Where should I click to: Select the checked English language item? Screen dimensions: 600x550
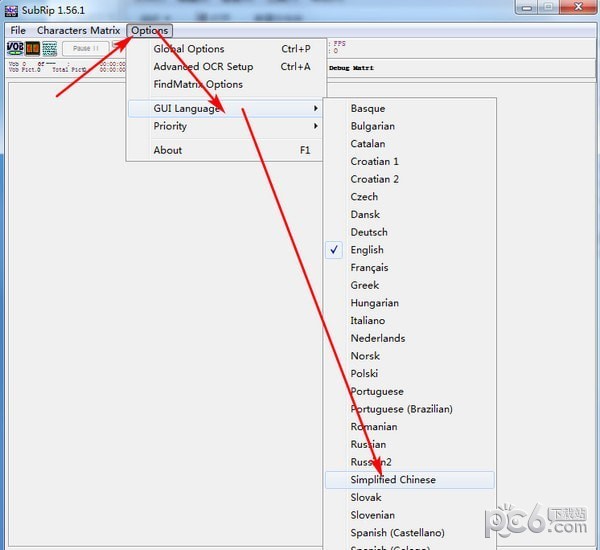(x=409, y=250)
